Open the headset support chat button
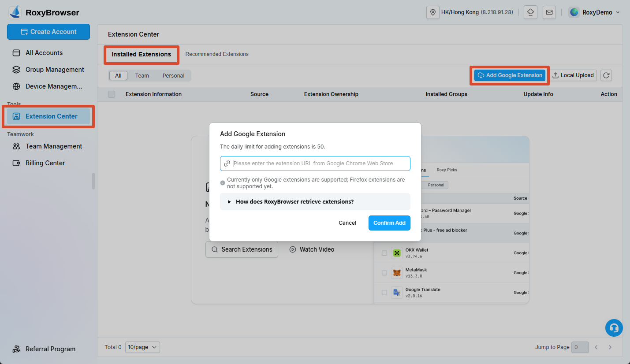Image resolution: width=630 pixels, height=364 pixels. (x=614, y=328)
